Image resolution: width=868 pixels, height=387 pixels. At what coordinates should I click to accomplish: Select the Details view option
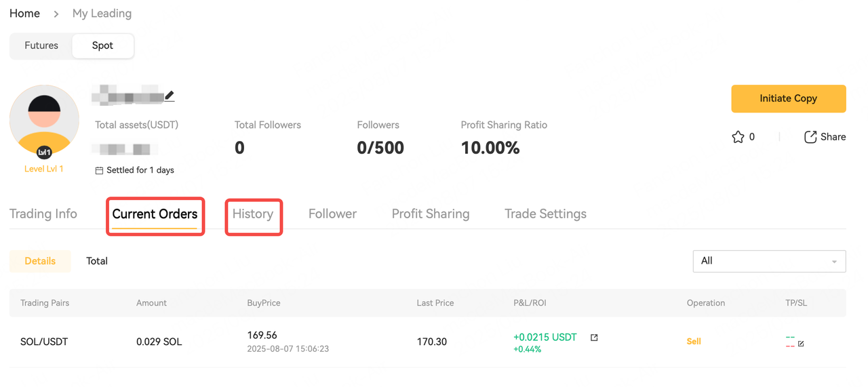click(x=40, y=261)
